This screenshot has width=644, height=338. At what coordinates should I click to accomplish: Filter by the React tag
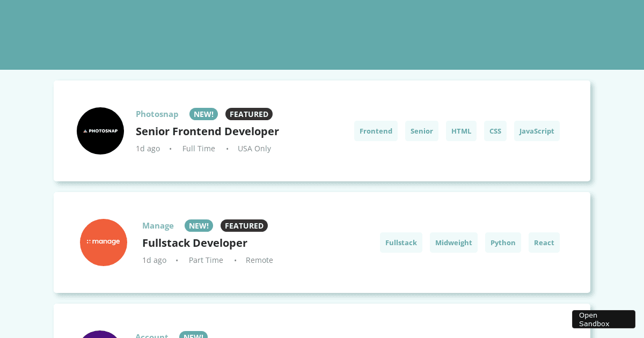pos(544,243)
